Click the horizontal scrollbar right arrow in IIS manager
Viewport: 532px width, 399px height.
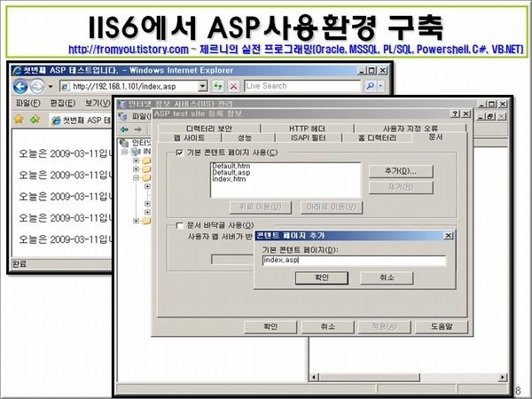pos(503,377)
